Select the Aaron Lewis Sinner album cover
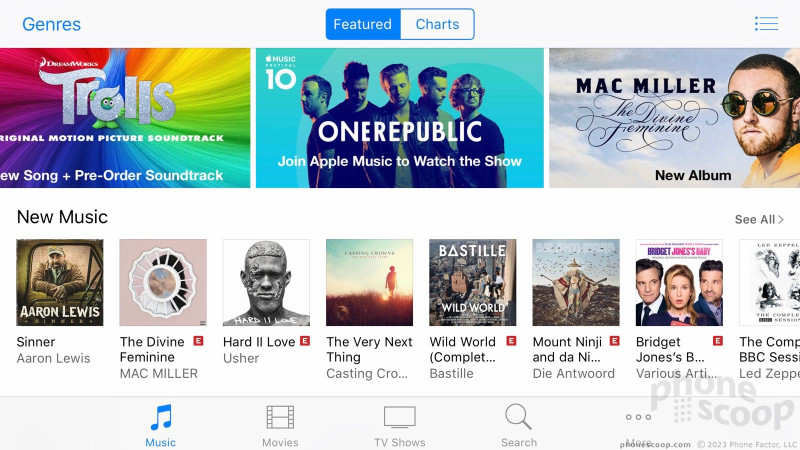800x450 pixels. 60,283
